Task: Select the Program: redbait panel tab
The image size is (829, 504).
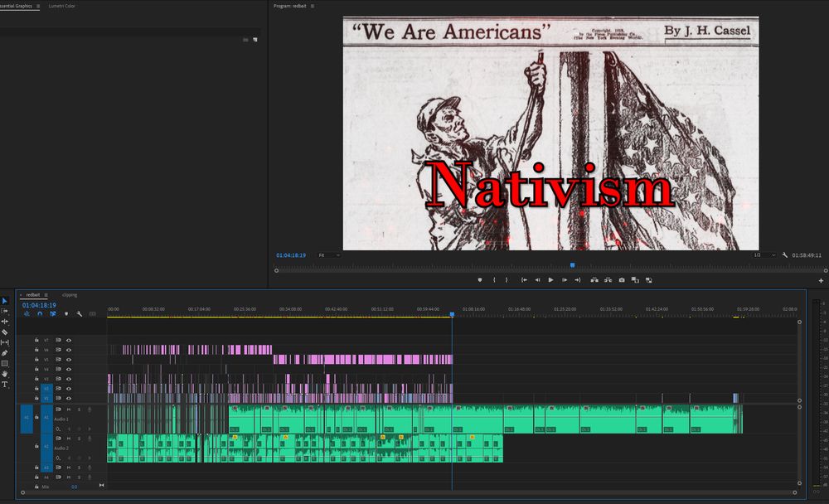Action: [x=289, y=7]
